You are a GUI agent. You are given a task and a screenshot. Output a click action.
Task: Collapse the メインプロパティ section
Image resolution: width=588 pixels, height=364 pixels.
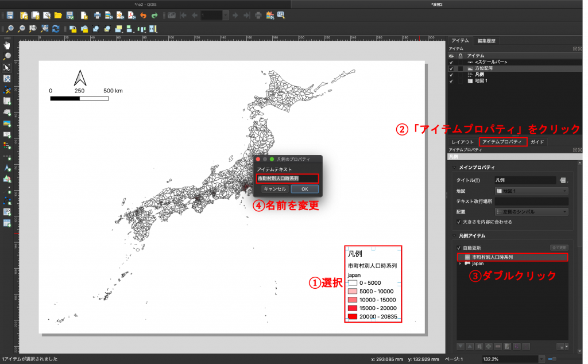(x=454, y=168)
